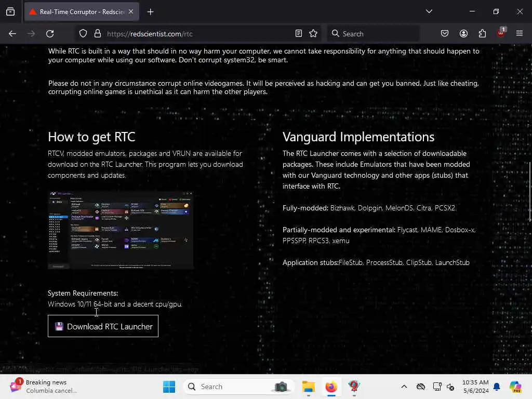Click the page vertical scrollbar

pos(529,192)
